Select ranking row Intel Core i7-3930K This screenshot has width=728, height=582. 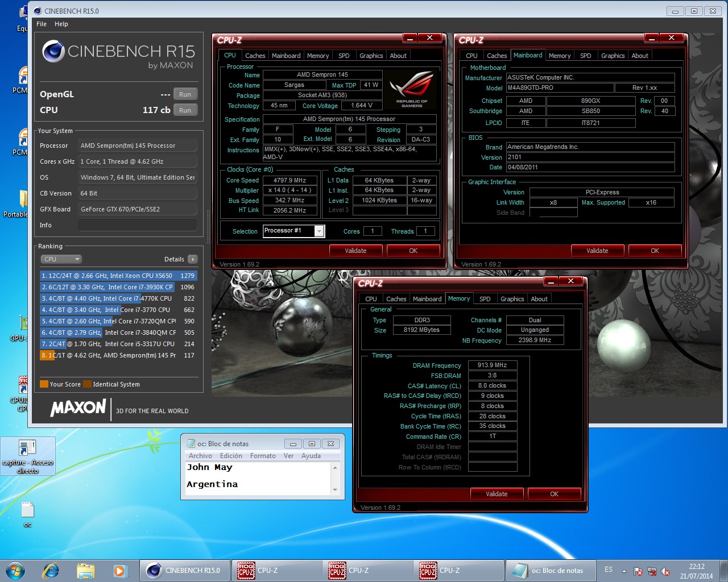[118, 287]
